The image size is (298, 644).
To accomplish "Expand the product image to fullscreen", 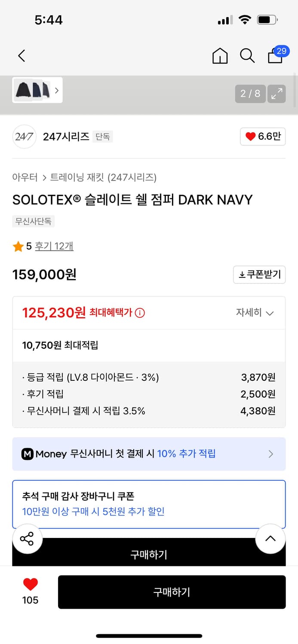I will pyautogui.click(x=276, y=94).
